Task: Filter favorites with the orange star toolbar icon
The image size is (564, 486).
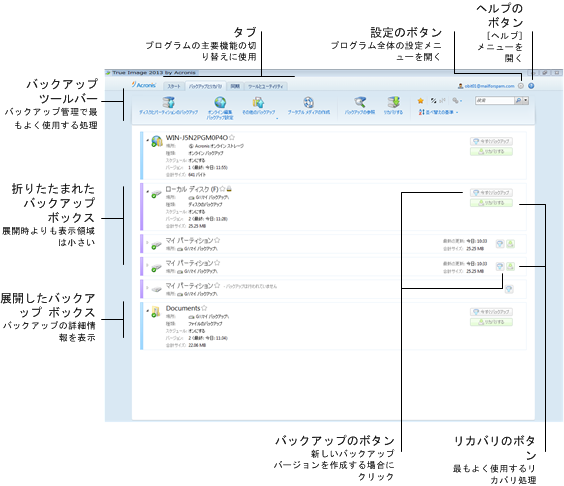Action: 420,101
